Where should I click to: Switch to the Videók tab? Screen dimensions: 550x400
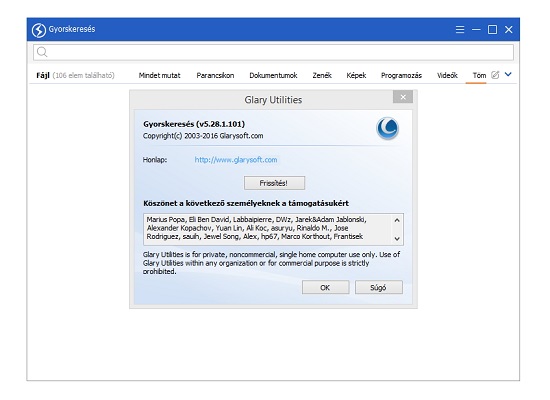[x=447, y=75]
